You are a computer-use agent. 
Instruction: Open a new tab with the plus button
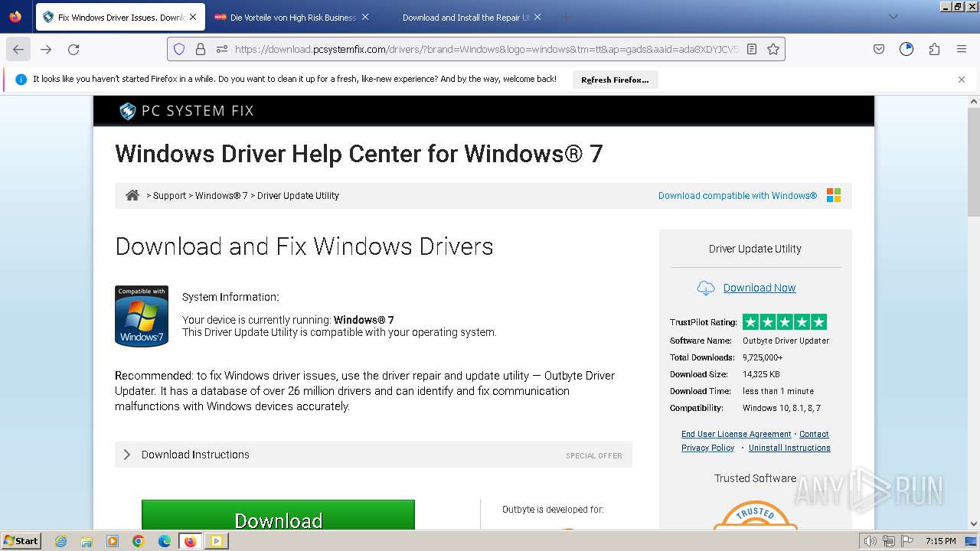[567, 17]
